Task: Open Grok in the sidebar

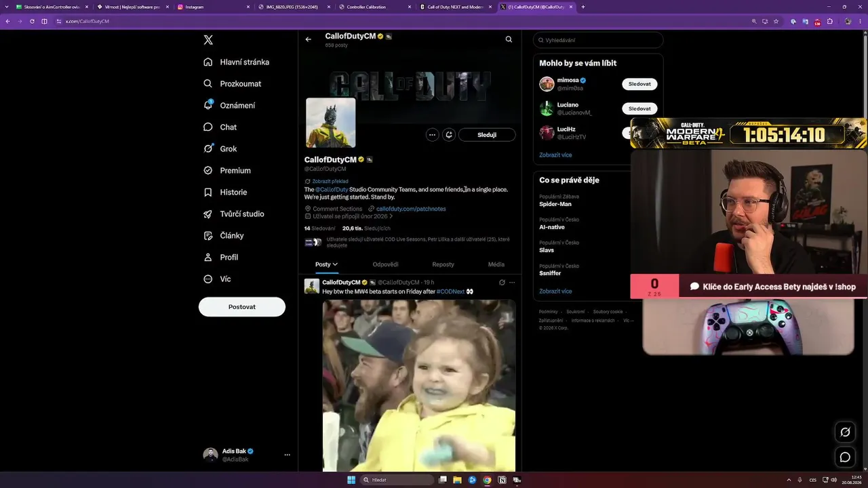Action: [x=220, y=148]
